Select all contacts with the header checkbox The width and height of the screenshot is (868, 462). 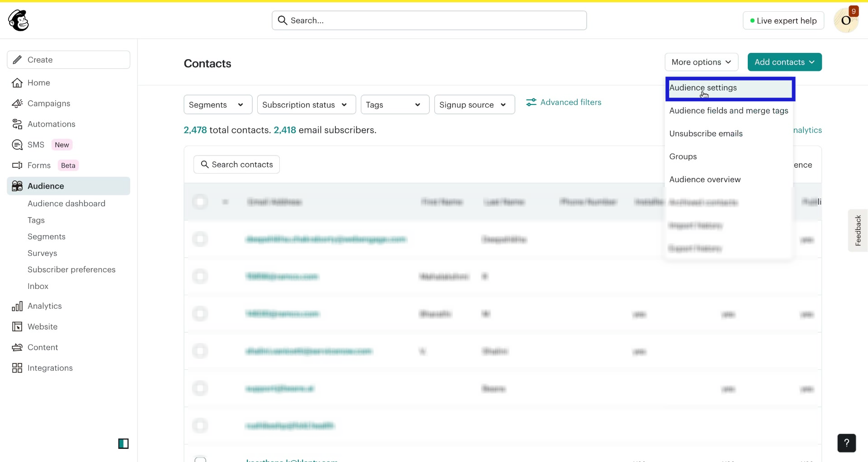coord(200,202)
